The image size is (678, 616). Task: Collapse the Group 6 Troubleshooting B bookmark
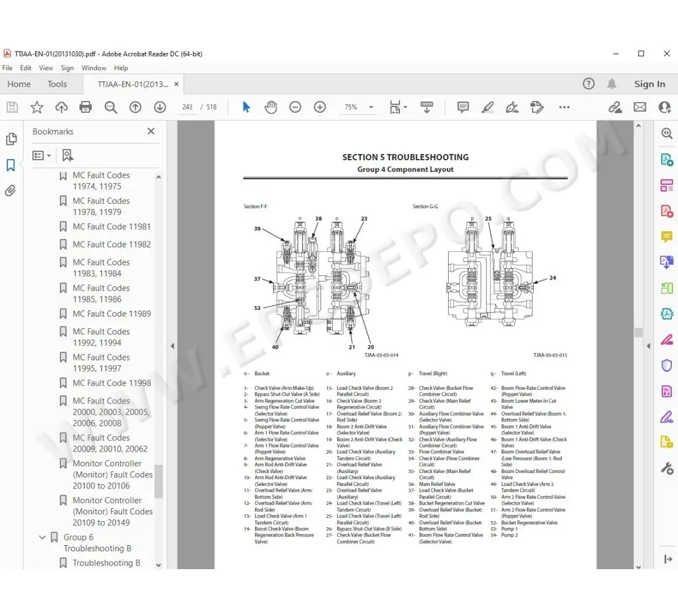[x=43, y=537]
